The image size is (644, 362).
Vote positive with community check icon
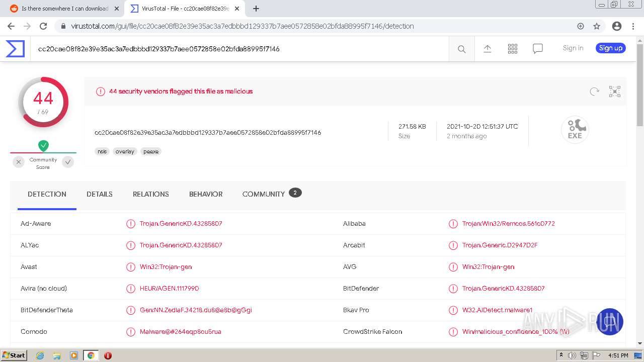(x=68, y=162)
